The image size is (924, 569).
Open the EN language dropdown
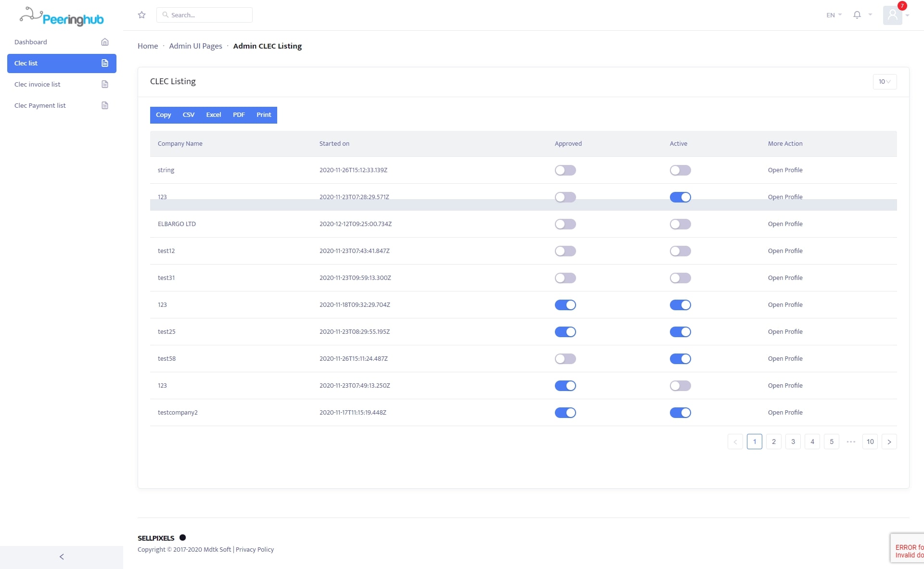click(x=834, y=15)
